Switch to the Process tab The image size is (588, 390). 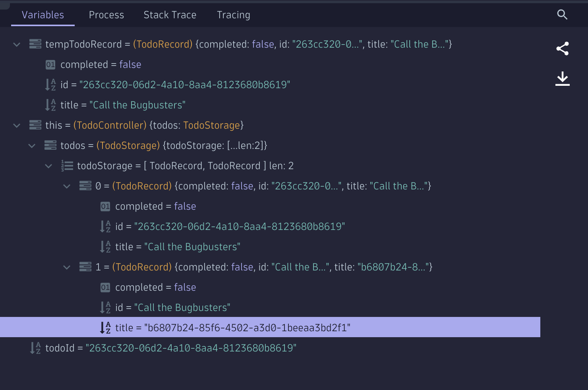106,15
